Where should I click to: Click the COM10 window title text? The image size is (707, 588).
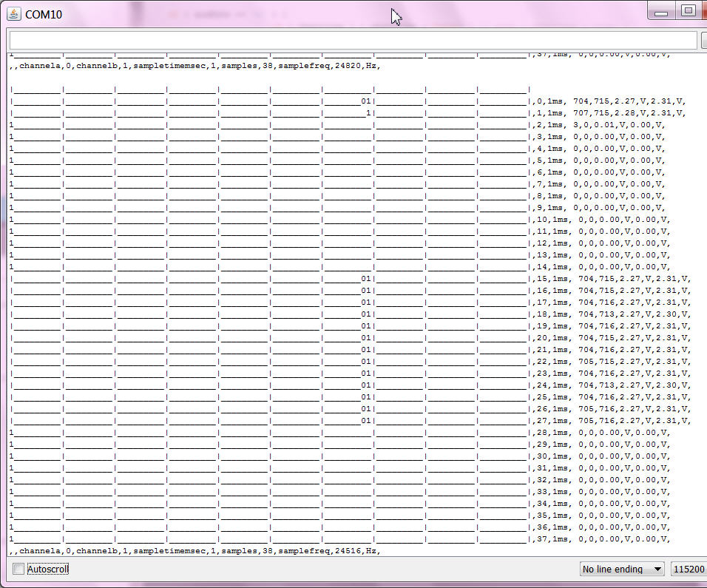pos(43,14)
